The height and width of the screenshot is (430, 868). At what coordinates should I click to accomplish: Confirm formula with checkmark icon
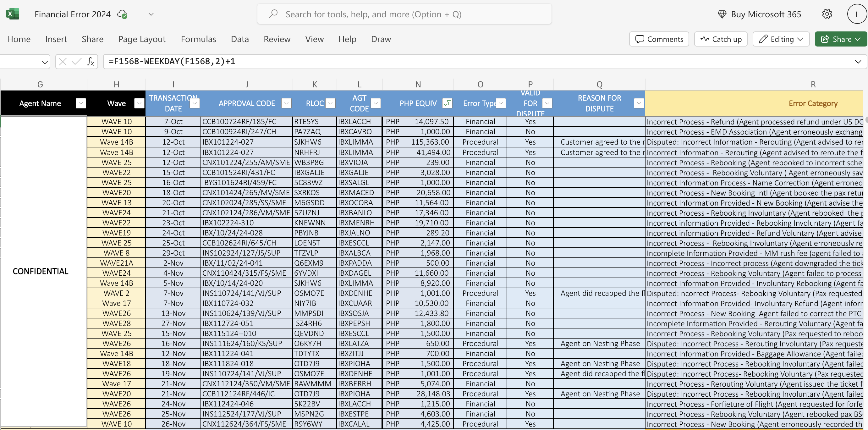(76, 61)
